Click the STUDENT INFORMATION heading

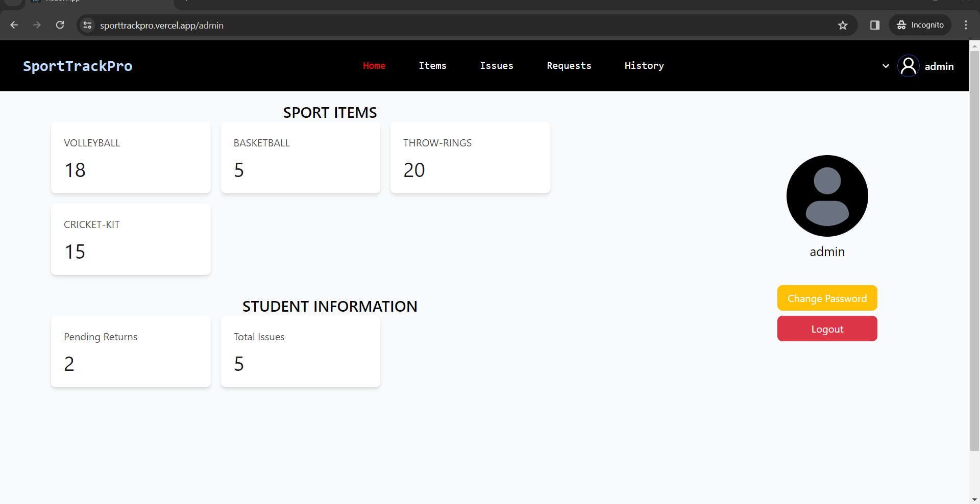[330, 306]
